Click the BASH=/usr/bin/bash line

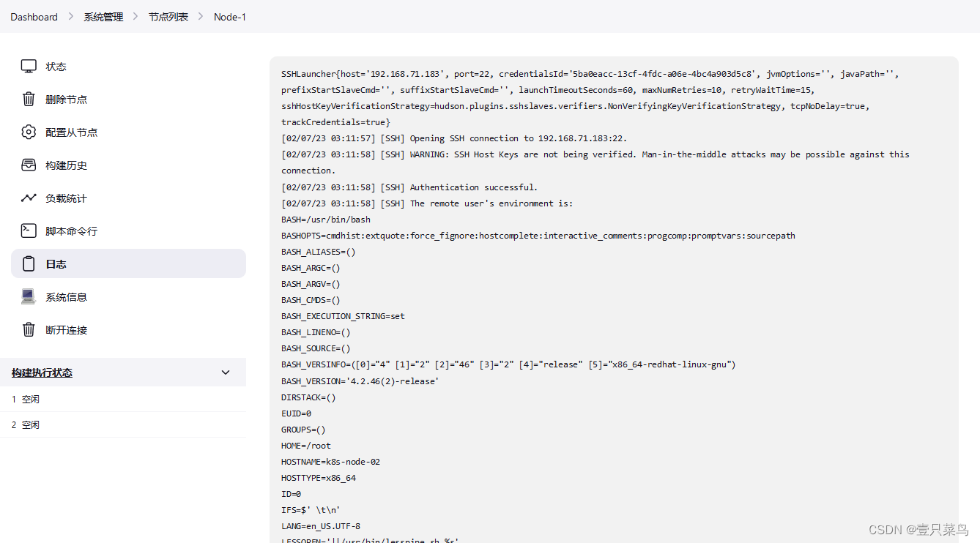[x=326, y=220]
